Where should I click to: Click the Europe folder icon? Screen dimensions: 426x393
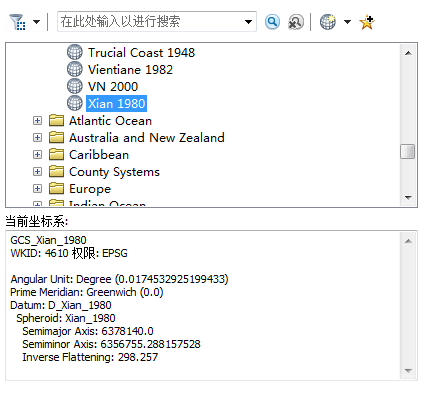pyautogui.click(x=56, y=189)
